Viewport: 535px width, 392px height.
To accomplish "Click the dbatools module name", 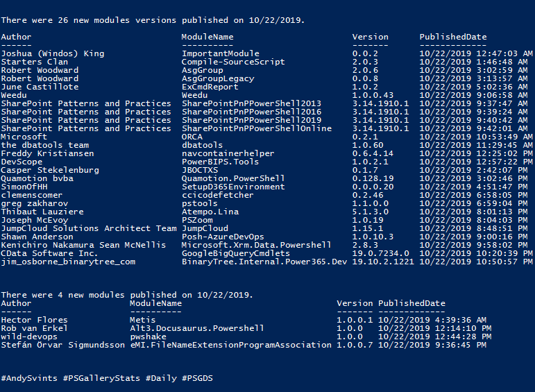I will pyautogui.click(x=202, y=145).
